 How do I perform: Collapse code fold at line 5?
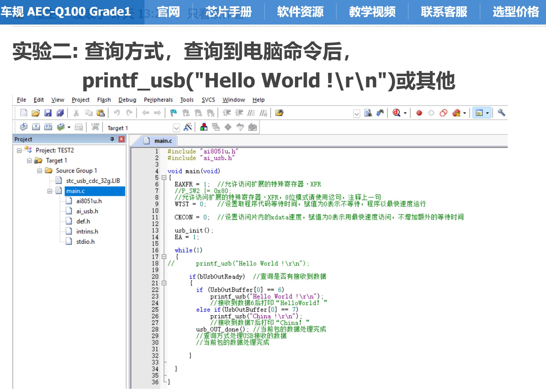click(x=164, y=178)
